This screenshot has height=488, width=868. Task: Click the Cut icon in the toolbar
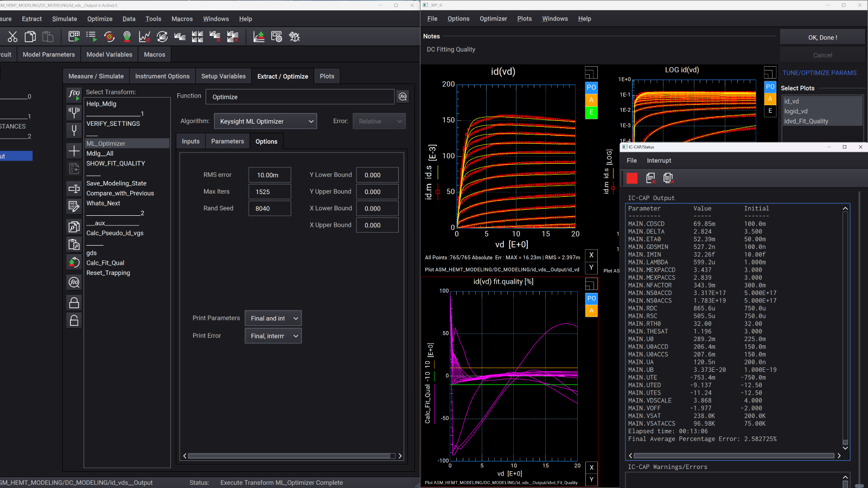tap(12, 36)
